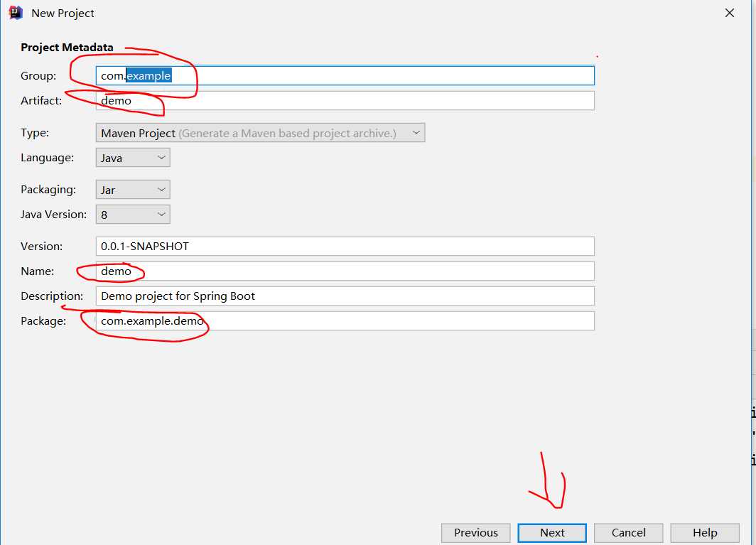The width and height of the screenshot is (756, 545).
Task: Open the Type dropdown showing Maven Project
Action: click(260, 133)
